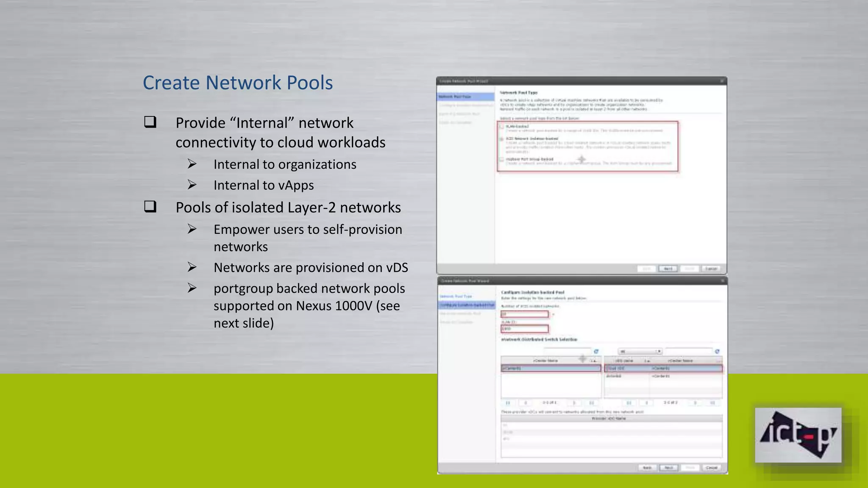Click 'Network Pool Type' heading in upper wizard
Viewport: 868px width, 488px height.
point(519,92)
